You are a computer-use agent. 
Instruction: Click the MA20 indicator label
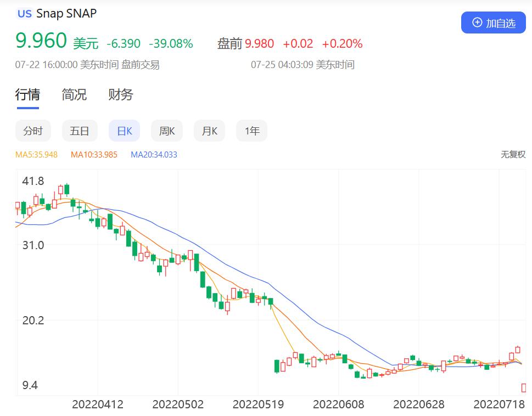[154, 155]
